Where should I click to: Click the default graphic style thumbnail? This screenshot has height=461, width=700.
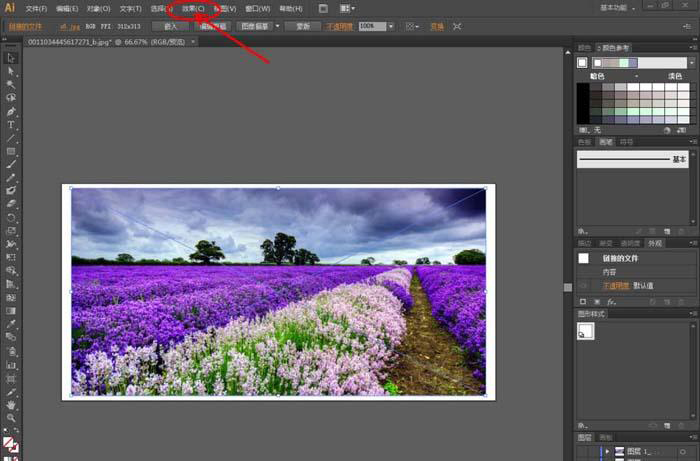pyautogui.click(x=586, y=331)
